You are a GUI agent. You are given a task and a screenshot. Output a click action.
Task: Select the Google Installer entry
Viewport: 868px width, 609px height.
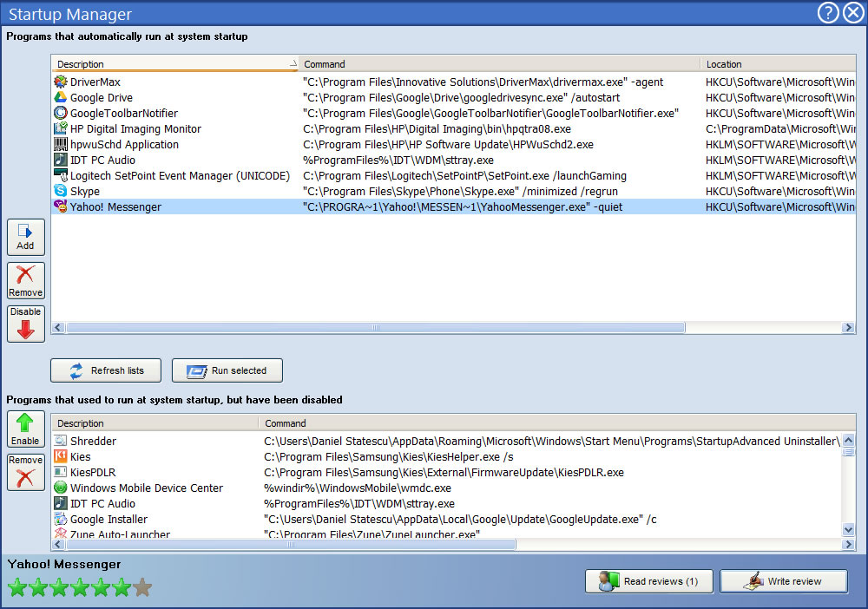point(109,520)
